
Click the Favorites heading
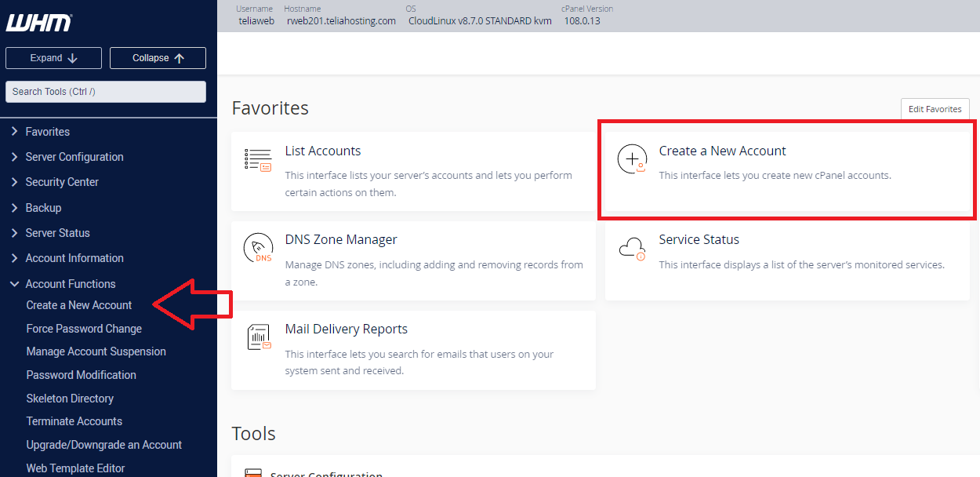pos(270,108)
